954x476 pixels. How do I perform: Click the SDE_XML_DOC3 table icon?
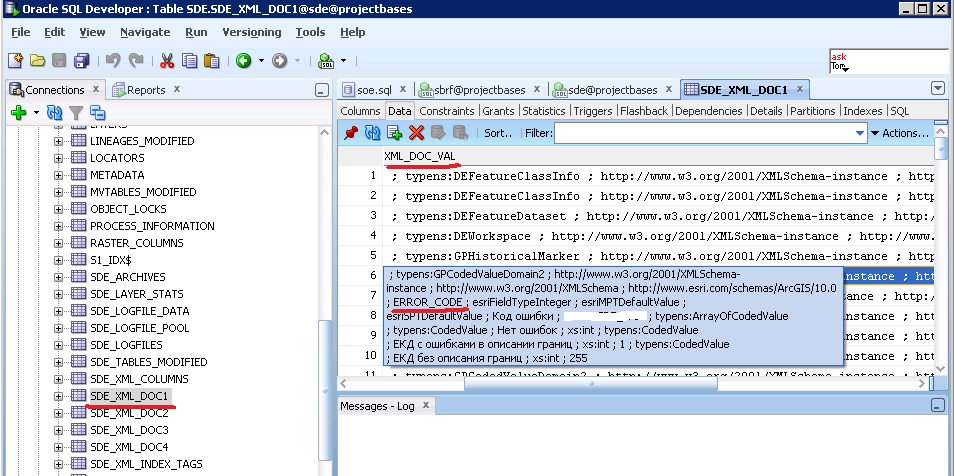click(78, 430)
